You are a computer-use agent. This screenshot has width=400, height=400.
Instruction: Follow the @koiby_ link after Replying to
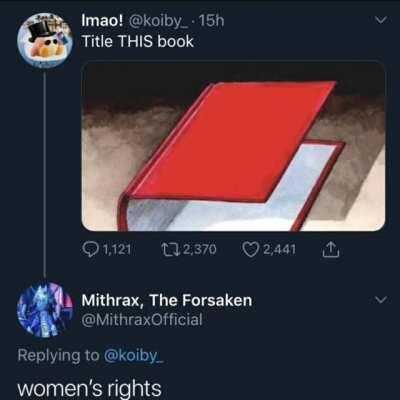click(134, 355)
